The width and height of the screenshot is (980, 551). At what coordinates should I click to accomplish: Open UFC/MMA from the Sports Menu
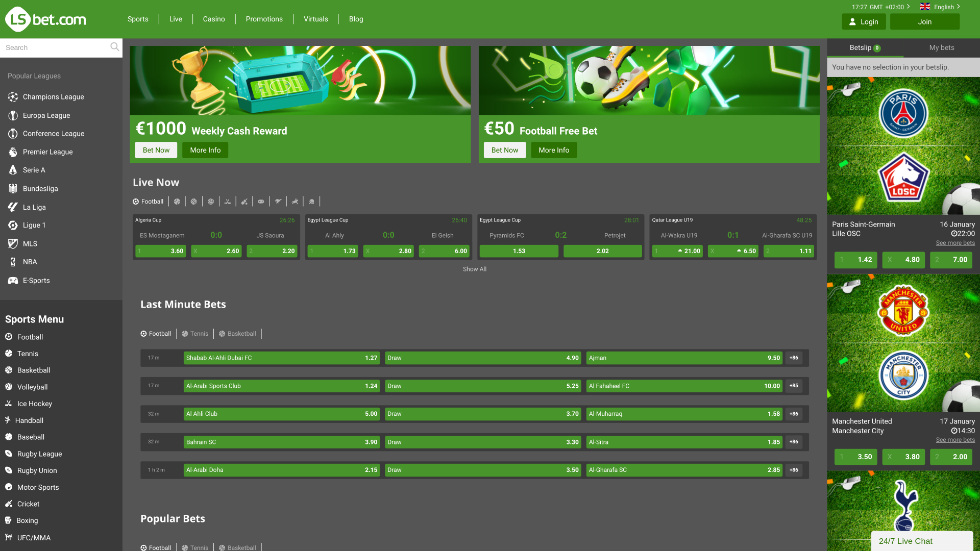(x=33, y=538)
